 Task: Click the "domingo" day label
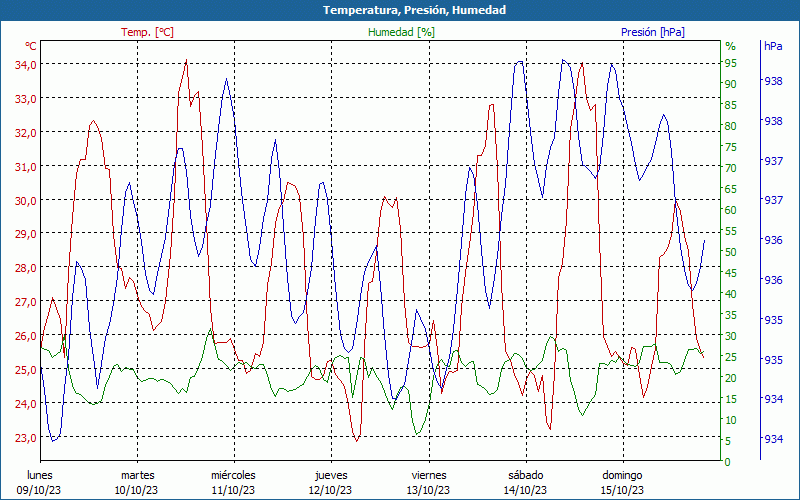622,476
